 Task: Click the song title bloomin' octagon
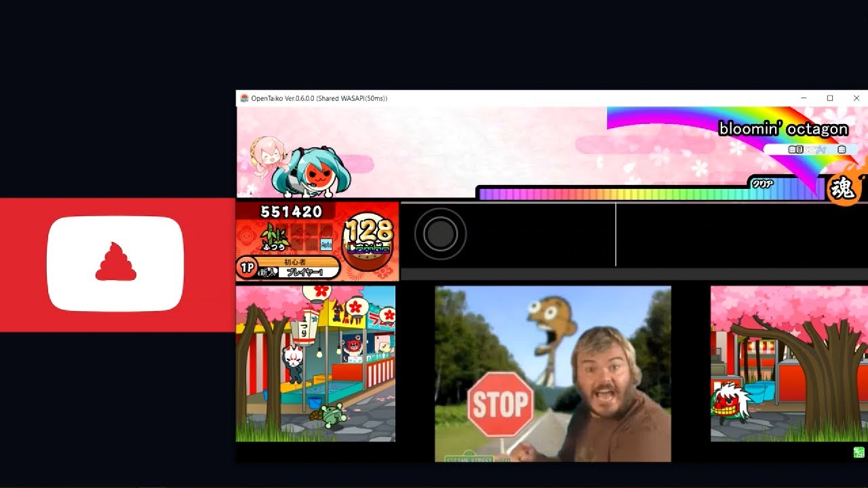[x=783, y=129]
